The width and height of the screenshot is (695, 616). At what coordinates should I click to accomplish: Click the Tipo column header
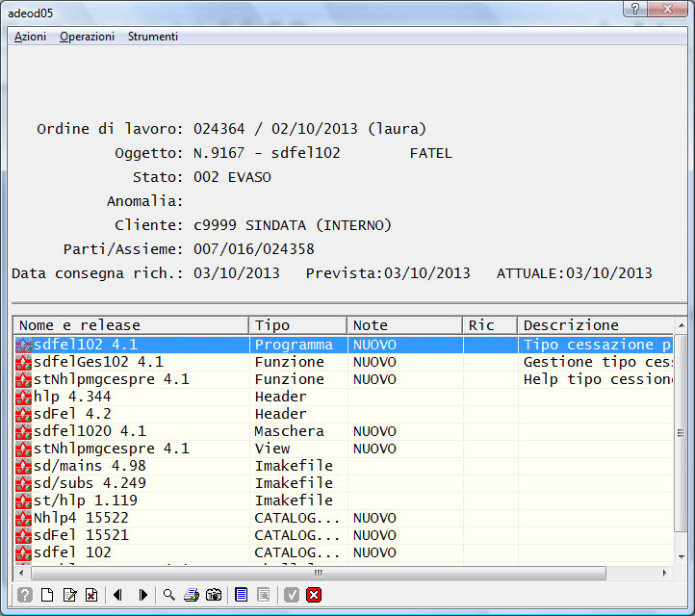[x=297, y=325]
